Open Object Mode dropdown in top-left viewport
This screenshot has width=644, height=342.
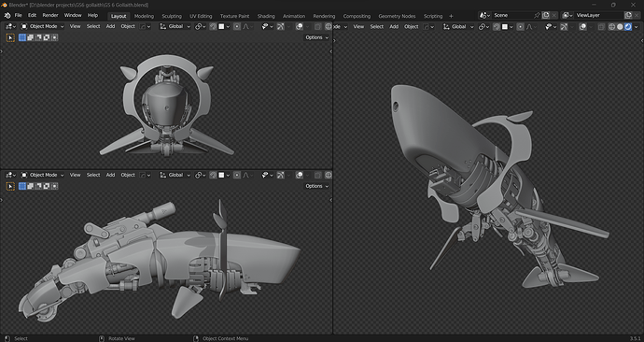coord(43,26)
